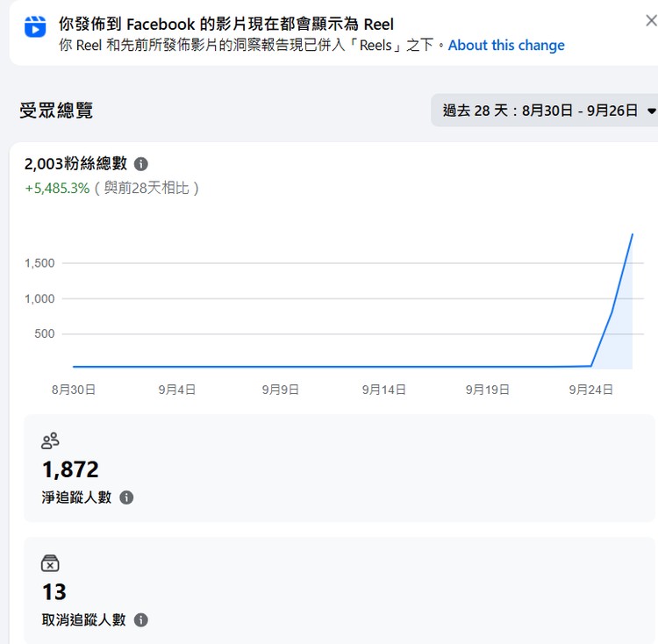Open the date range dropdown 過去 28 天
Screen dimensions: 658x644
point(544,111)
